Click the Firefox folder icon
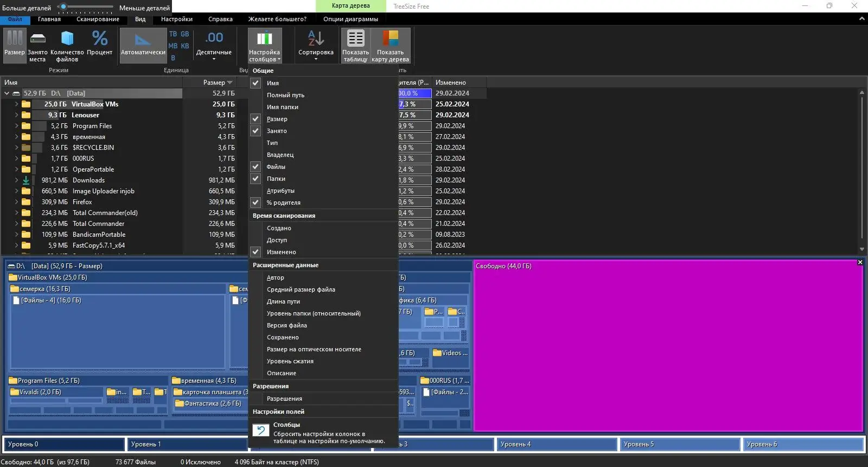 pyautogui.click(x=26, y=202)
